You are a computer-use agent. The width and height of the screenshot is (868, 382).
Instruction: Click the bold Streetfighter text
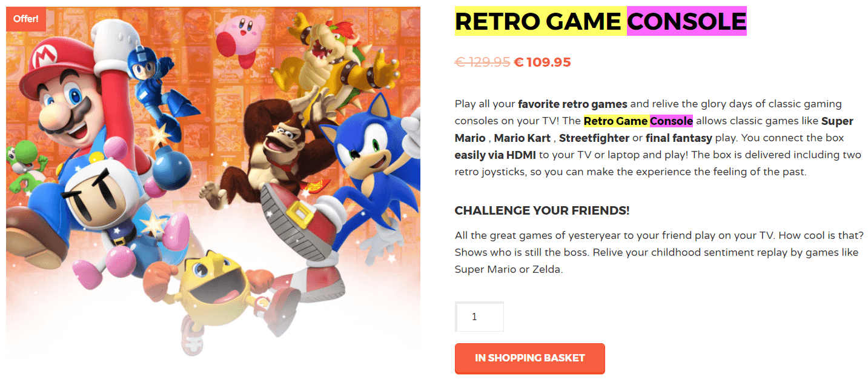(x=586, y=138)
